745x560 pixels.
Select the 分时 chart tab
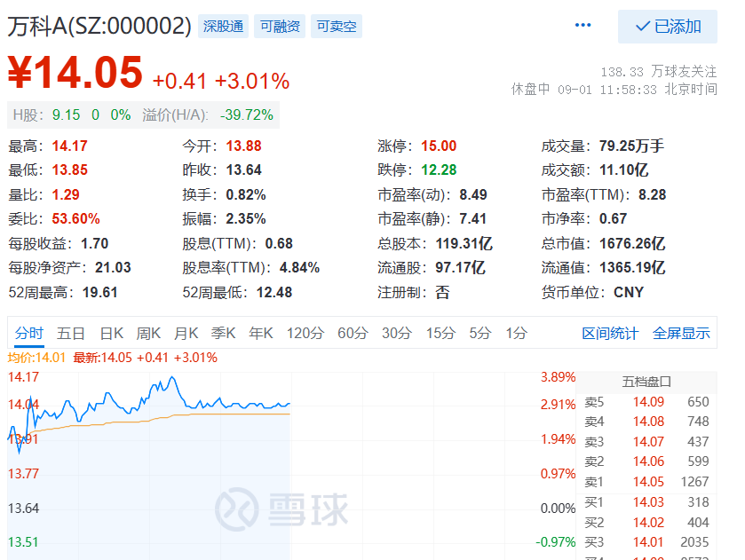click(29, 333)
